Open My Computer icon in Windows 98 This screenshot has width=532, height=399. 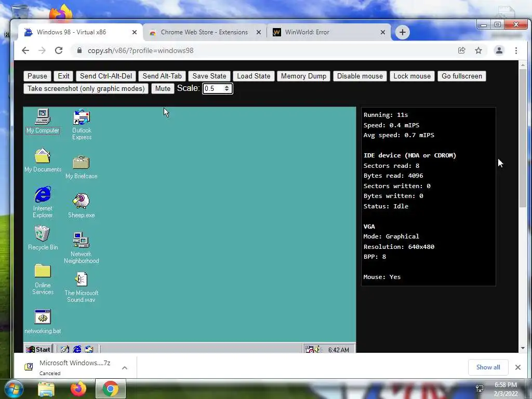pos(43,121)
